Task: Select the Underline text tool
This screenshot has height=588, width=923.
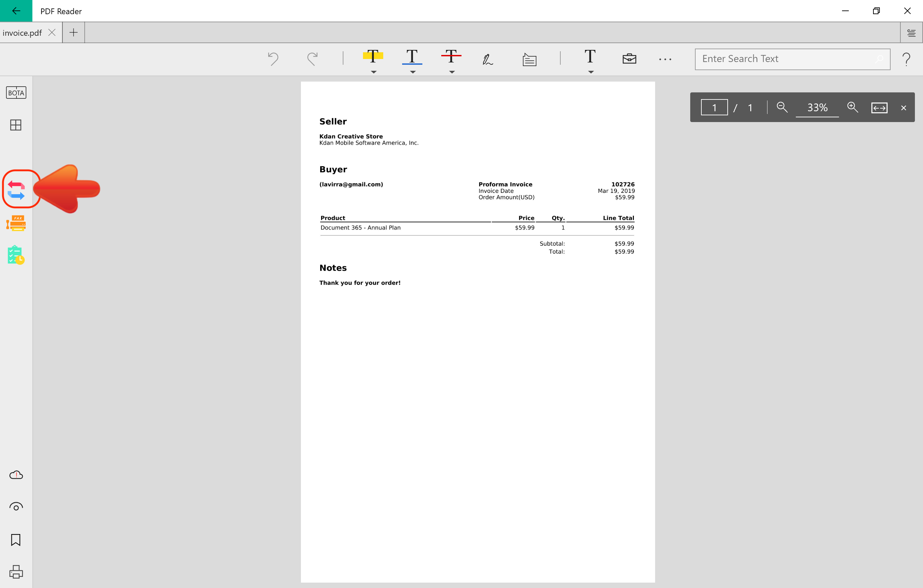Action: (x=412, y=57)
